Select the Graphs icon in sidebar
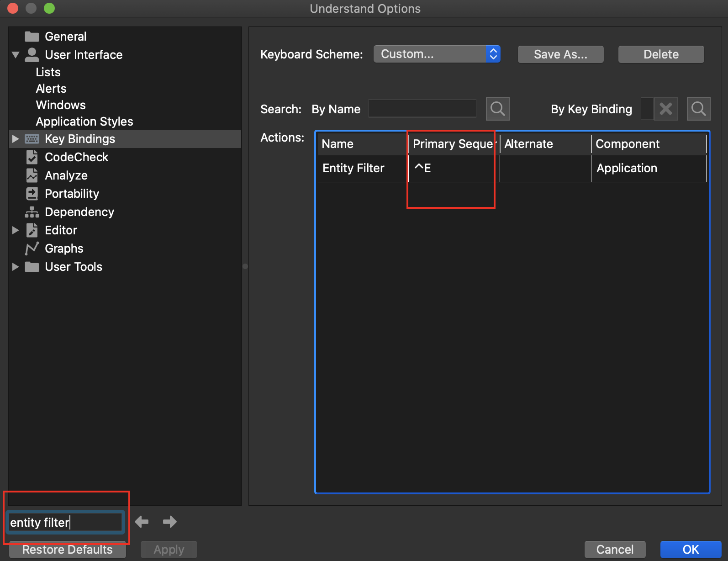This screenshot has height=561, width=728. point(32,249)
